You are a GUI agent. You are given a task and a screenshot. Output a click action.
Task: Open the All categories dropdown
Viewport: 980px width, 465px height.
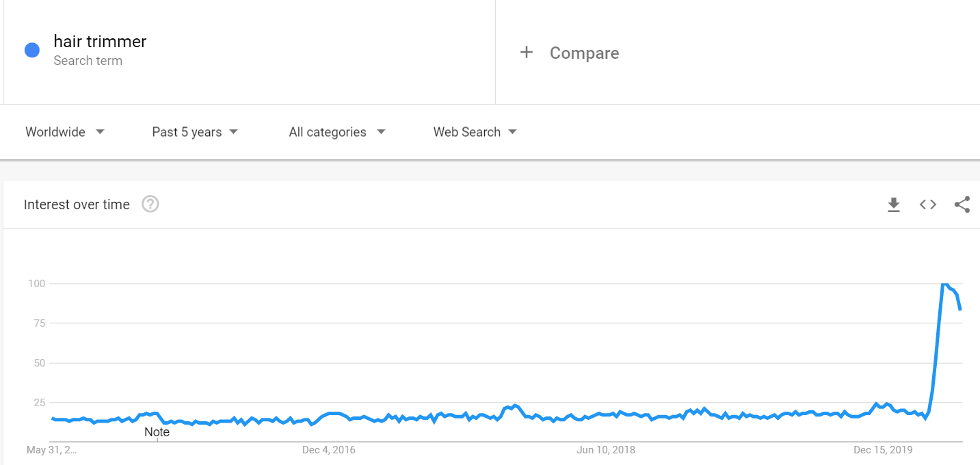(x=336, y=132)
